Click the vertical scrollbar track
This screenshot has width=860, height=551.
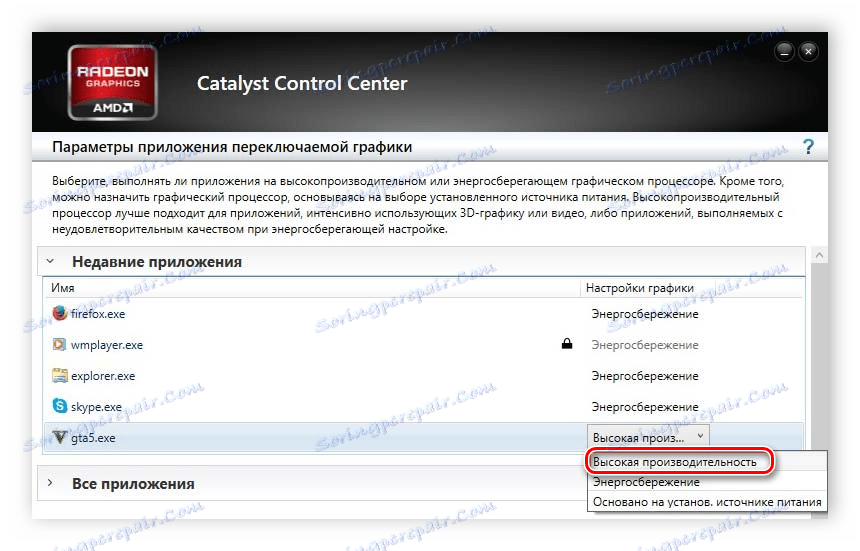click(x=819, y=356)
